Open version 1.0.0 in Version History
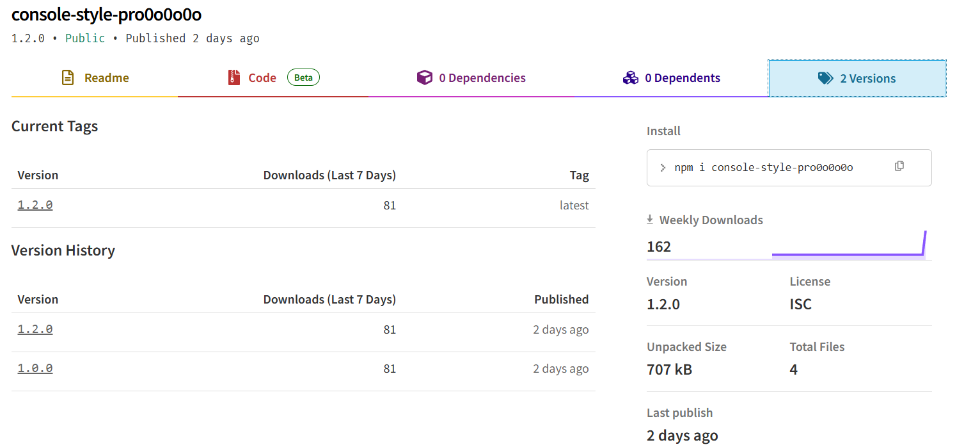 tap(35, 369)
